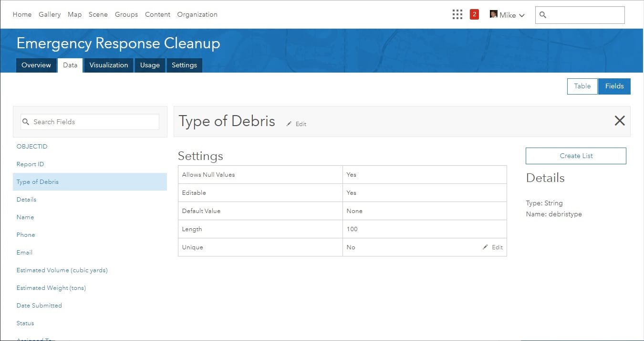Go to the Usage tab
Image resolution: width=644 pixels, height=341 pixels.
150,65
